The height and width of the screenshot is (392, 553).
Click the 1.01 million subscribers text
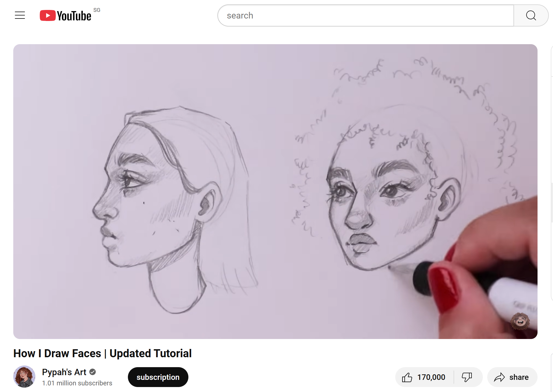click(x=77, y=383)
